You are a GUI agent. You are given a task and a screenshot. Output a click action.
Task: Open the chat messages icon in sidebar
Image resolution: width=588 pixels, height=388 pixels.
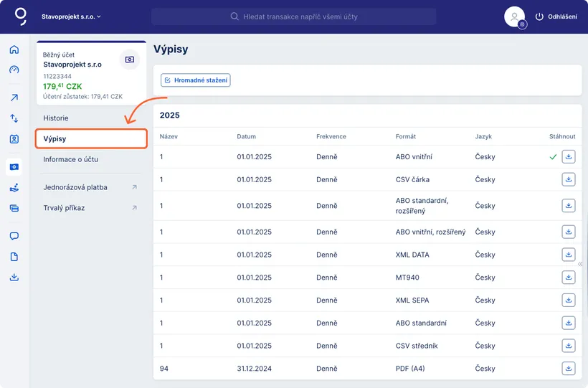(14, 236)
